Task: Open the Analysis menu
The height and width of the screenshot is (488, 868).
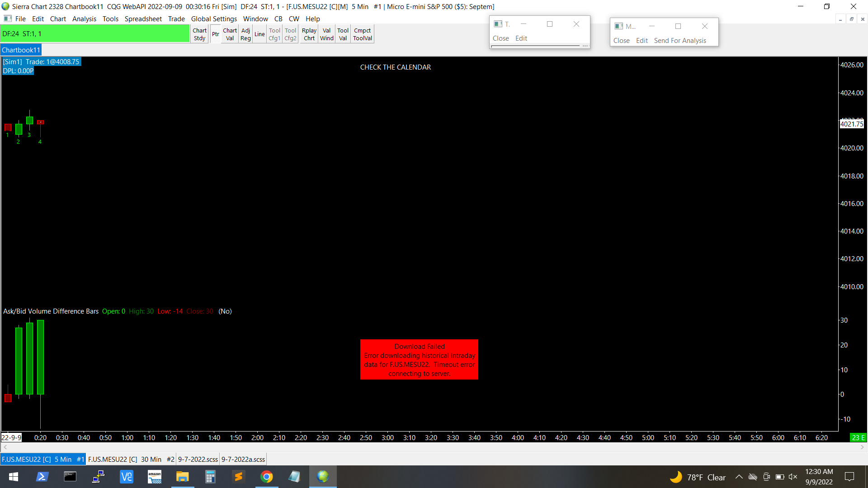Action: [x=84, y=19]
